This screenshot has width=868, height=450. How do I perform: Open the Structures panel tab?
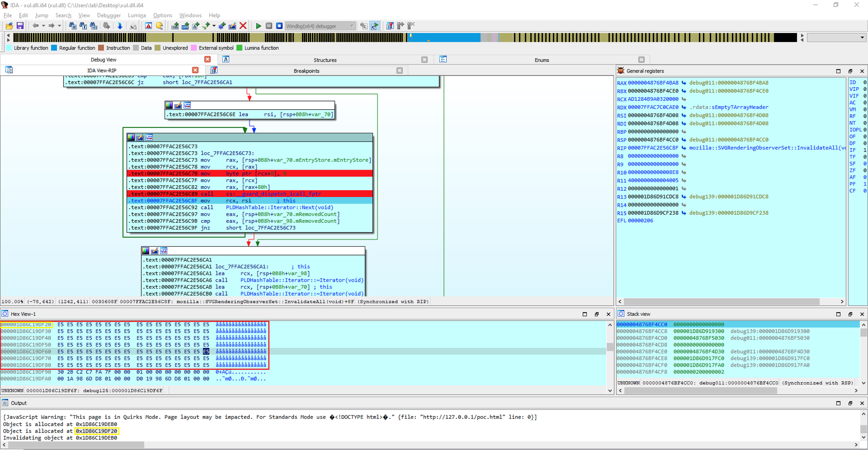325,60
